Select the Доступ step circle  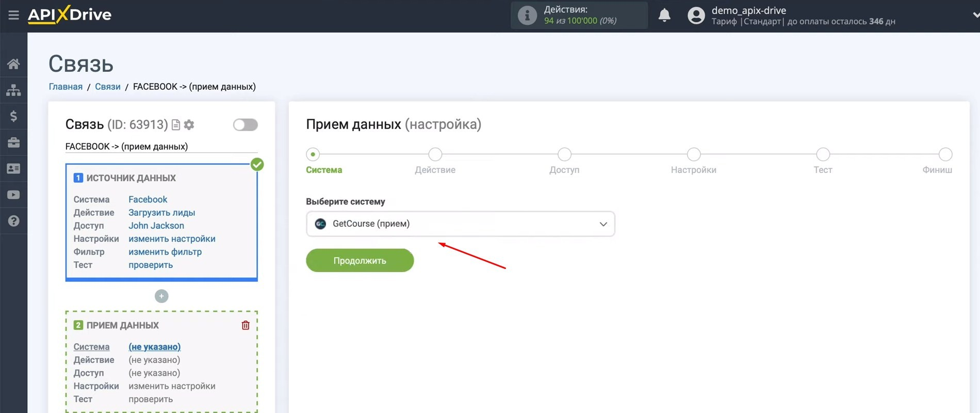(564, 154)
